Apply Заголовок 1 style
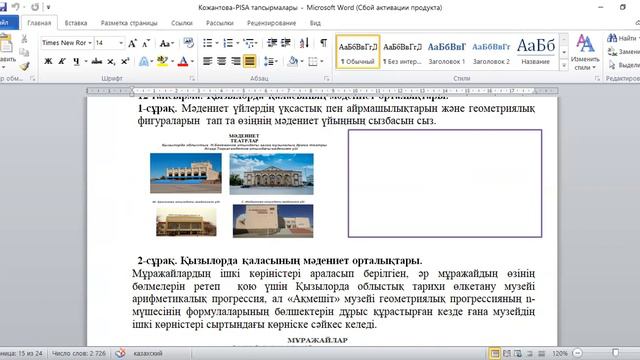The width and height of the screenshot is (640, 360). click(447, 52)
